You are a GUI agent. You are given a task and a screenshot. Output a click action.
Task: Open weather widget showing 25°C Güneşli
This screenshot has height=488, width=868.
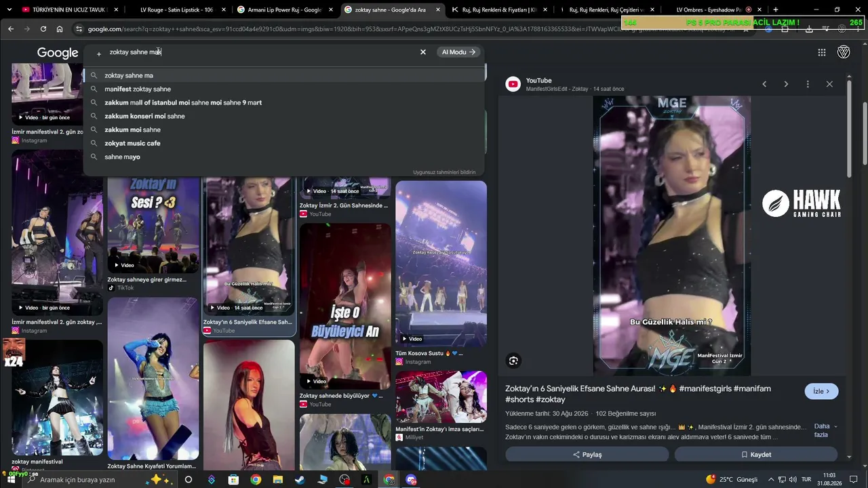point(732,480)
